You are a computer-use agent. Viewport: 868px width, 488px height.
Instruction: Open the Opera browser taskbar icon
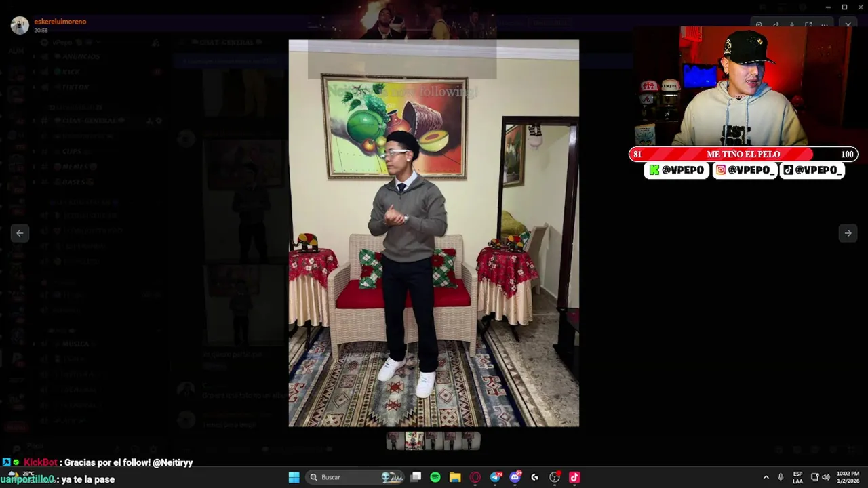coord(475,477)
